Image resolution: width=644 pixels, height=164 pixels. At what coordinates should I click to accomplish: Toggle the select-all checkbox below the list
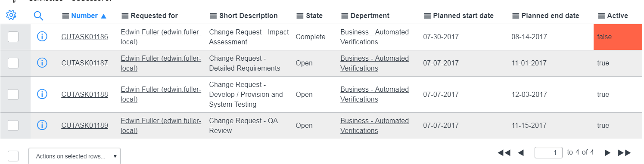coord(13,156)
